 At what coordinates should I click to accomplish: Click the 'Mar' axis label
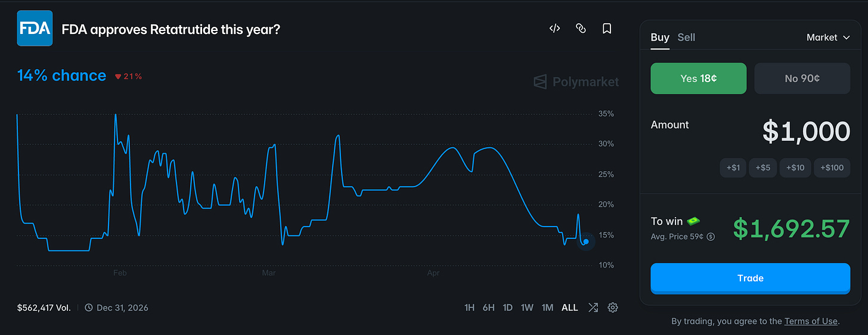tap(269, 273)
